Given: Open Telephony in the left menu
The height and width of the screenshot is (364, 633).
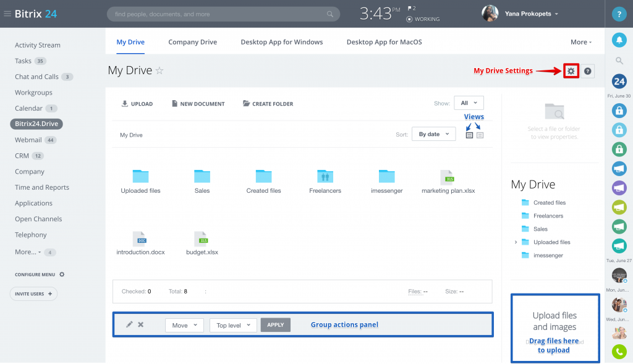Looking at the screenshot, I should [x=31, y=235].
